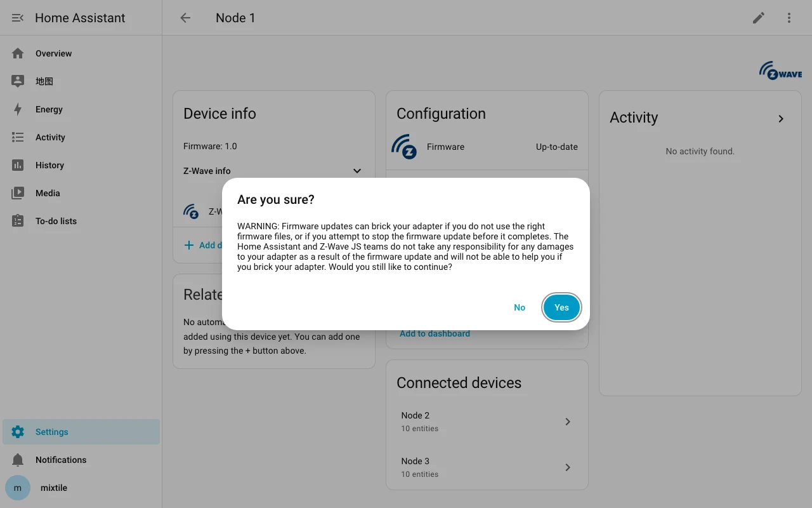
Task: Click Z-Wave integration icon in Device info
Action: [191, 211]
